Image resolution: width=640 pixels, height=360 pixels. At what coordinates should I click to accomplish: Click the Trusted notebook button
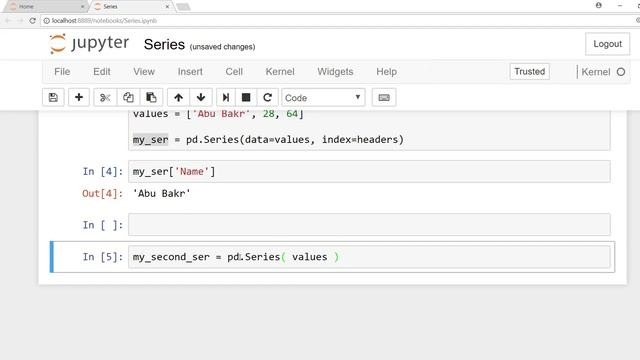530,71
